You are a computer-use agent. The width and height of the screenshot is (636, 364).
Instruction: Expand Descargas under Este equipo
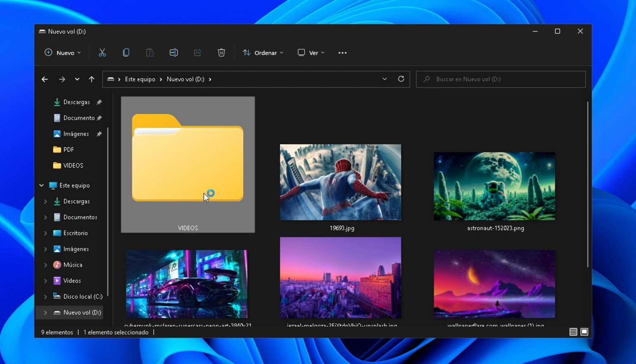tap(46, 201)
